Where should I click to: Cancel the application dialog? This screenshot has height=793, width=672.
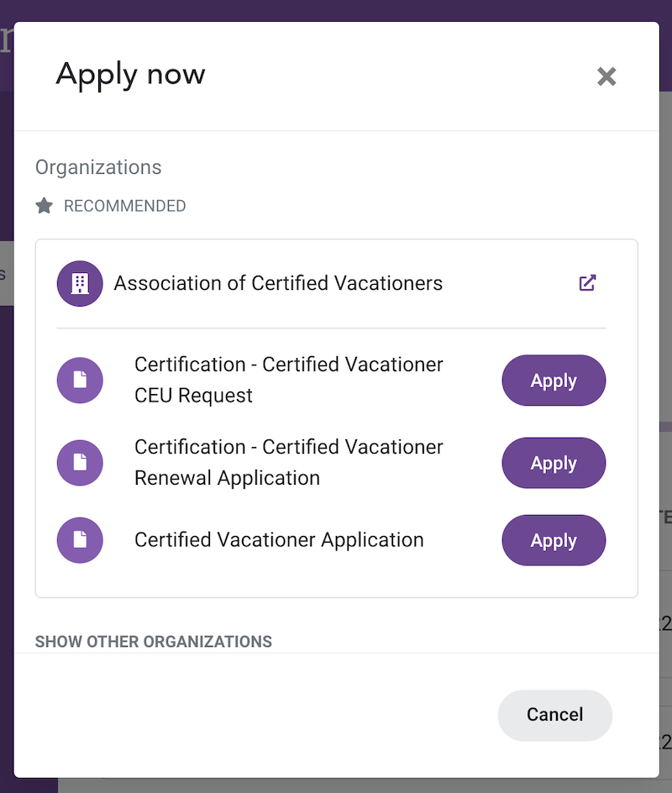click(554, 715)
